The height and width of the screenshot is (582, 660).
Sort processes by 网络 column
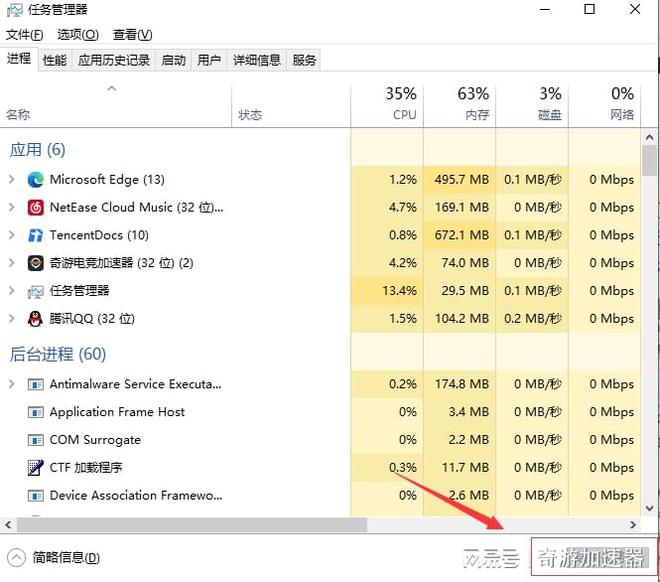pos(604,105)
